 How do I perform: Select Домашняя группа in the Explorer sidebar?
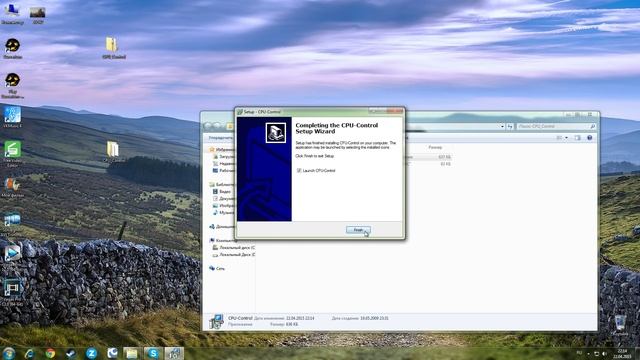click(x=222, y=227)
